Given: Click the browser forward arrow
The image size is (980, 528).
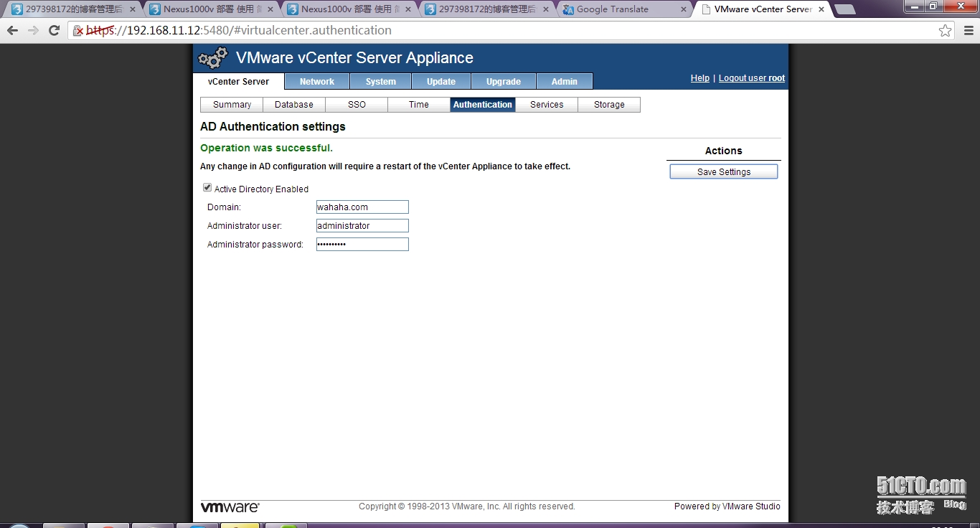Looking at the screenshot, I should (33, 31).
